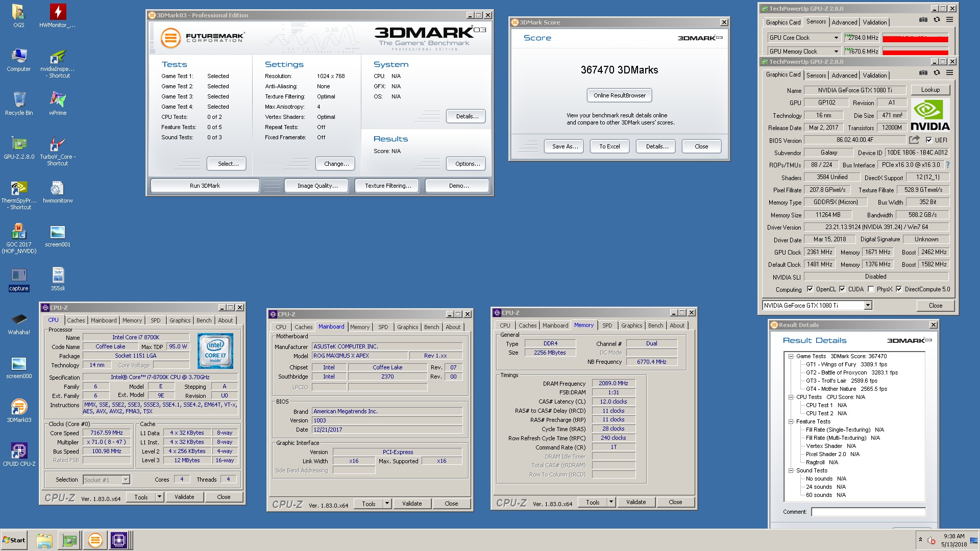Click the PCIe bus interface question mark icon
This screenshot has height=551, width=980.
(948, 165)
